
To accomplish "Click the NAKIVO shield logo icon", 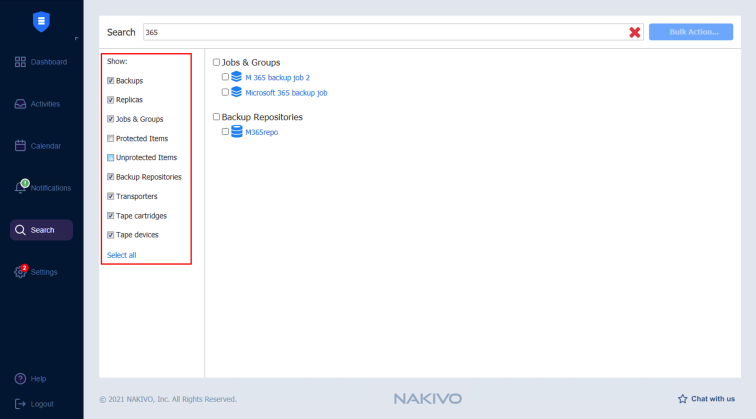I will coord(41,21).
